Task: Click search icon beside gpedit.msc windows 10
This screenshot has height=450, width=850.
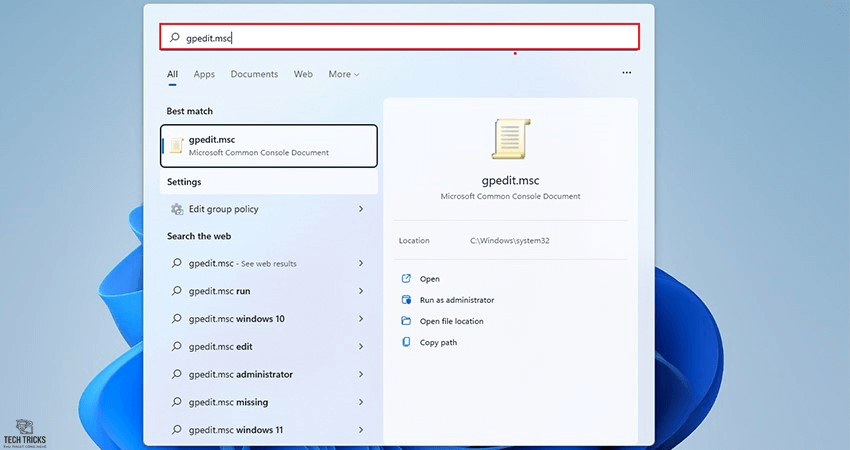Action: pos(176,318)
